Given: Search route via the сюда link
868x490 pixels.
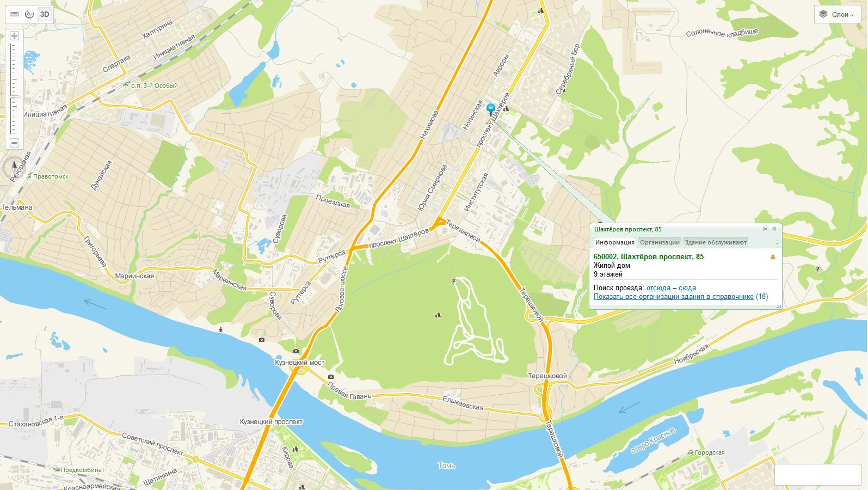Looking at the screenshot, I should point(687,288).
